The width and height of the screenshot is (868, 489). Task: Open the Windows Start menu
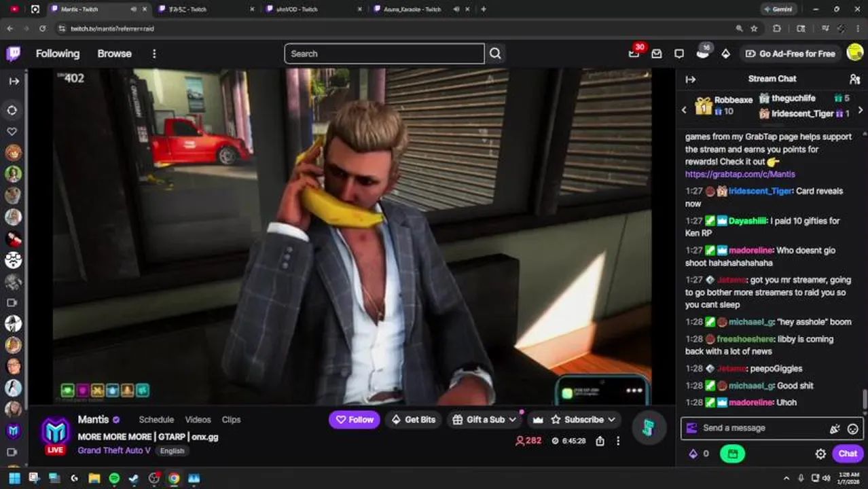coord(14,478)
